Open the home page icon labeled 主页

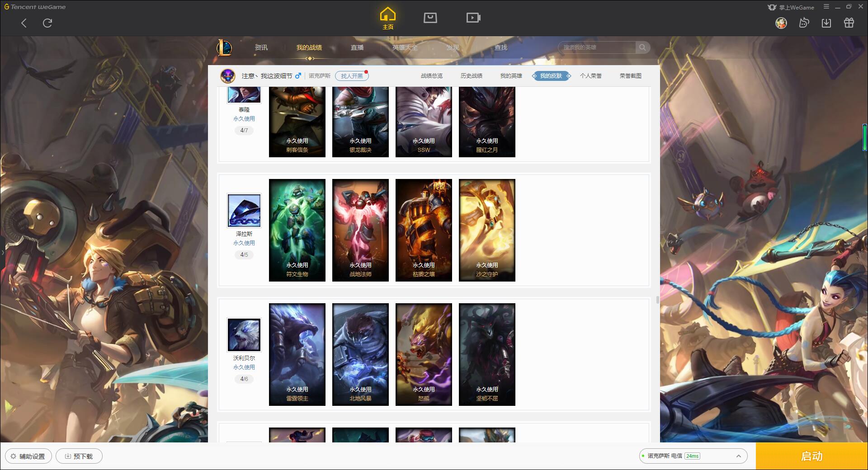[387, 19]
